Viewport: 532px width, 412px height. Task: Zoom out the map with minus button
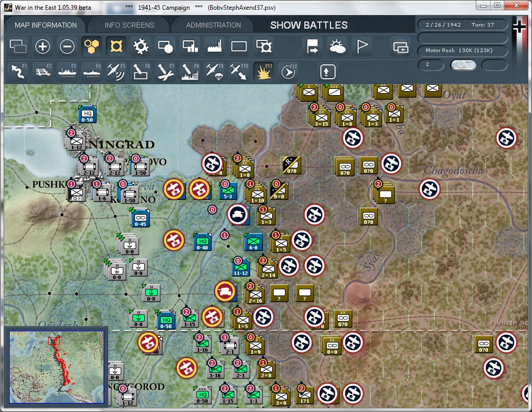(67, 47)
